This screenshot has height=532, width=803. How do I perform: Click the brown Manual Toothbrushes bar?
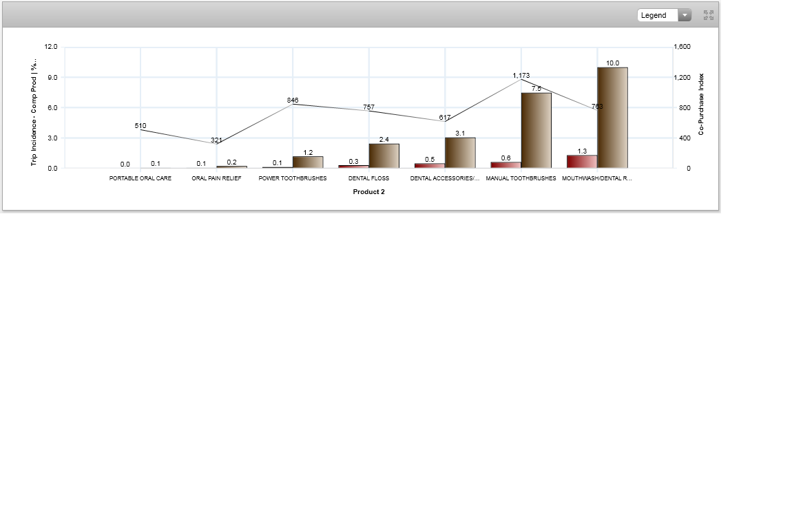click(536, 129)
